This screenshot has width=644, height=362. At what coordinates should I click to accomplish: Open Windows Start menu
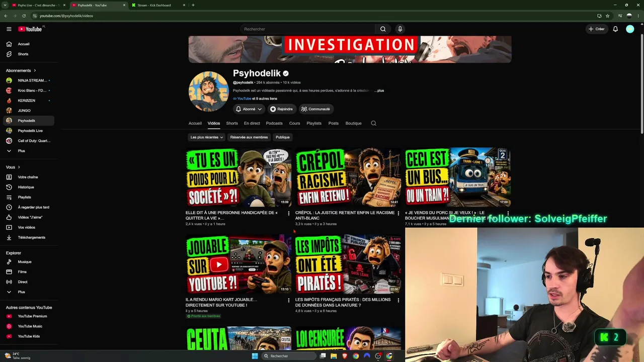coord(255,356)
